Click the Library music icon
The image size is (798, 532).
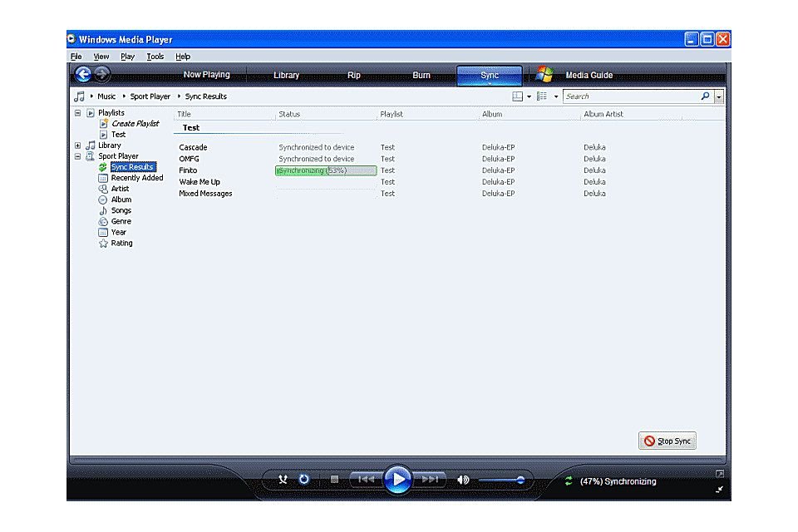tap(90, 145)
